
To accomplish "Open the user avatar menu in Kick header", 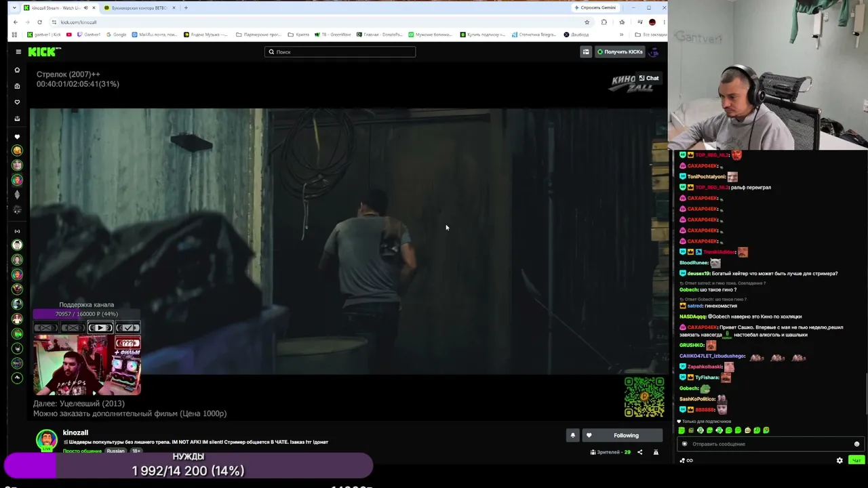I will pos(654,52).
